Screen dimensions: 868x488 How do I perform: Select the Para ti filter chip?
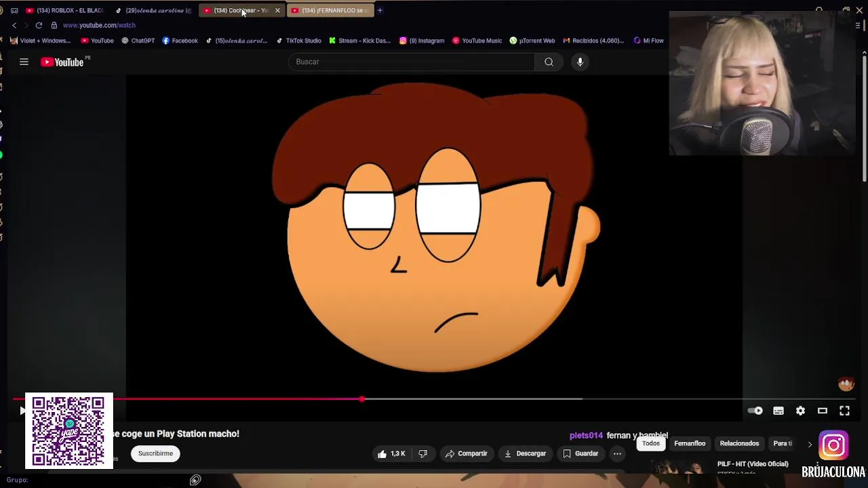click(x=783, y=443)
